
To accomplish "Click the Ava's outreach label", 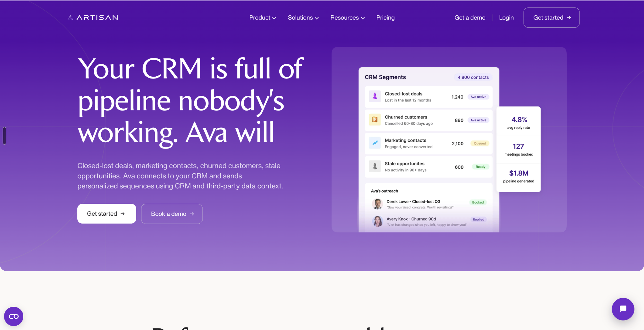I will pos(384,191).
